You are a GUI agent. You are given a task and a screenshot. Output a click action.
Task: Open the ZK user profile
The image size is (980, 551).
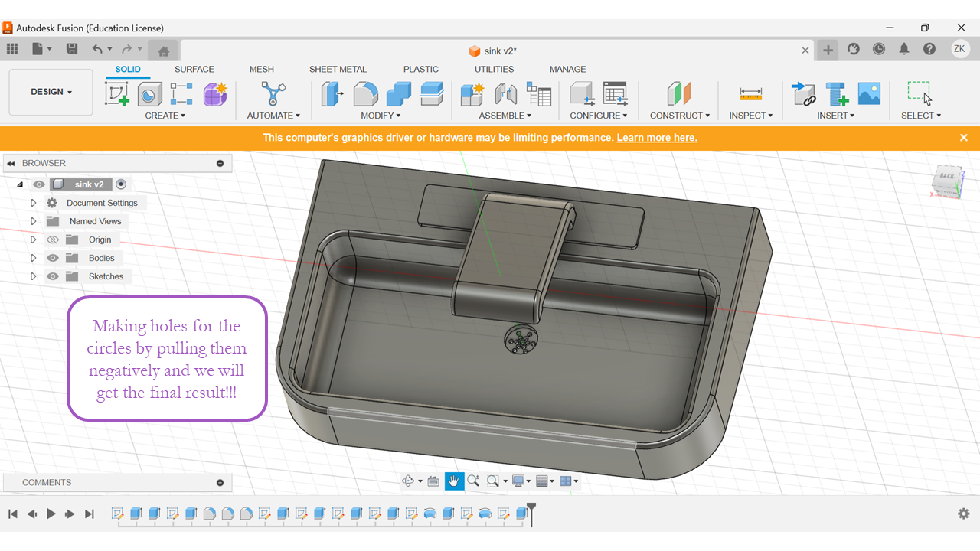960,49
